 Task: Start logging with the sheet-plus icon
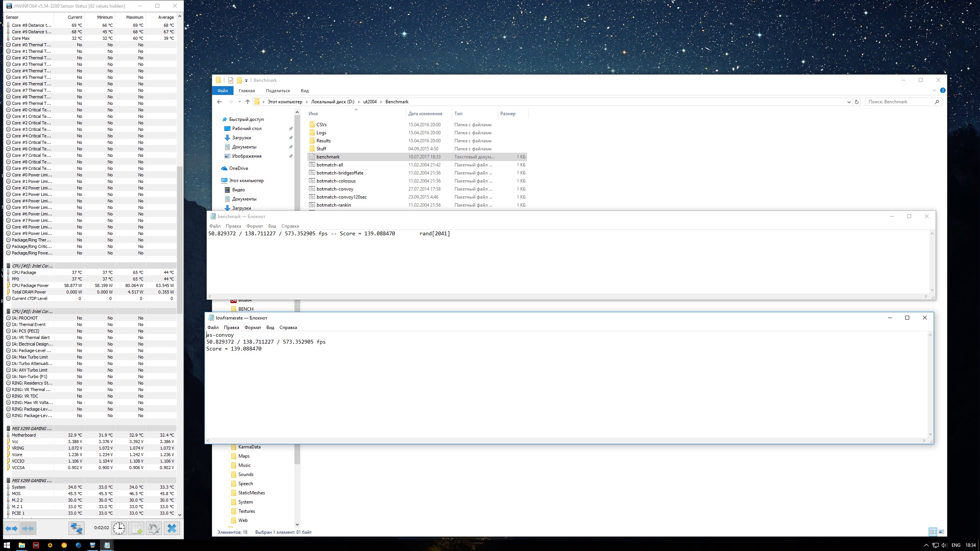(x=137, y=528)
